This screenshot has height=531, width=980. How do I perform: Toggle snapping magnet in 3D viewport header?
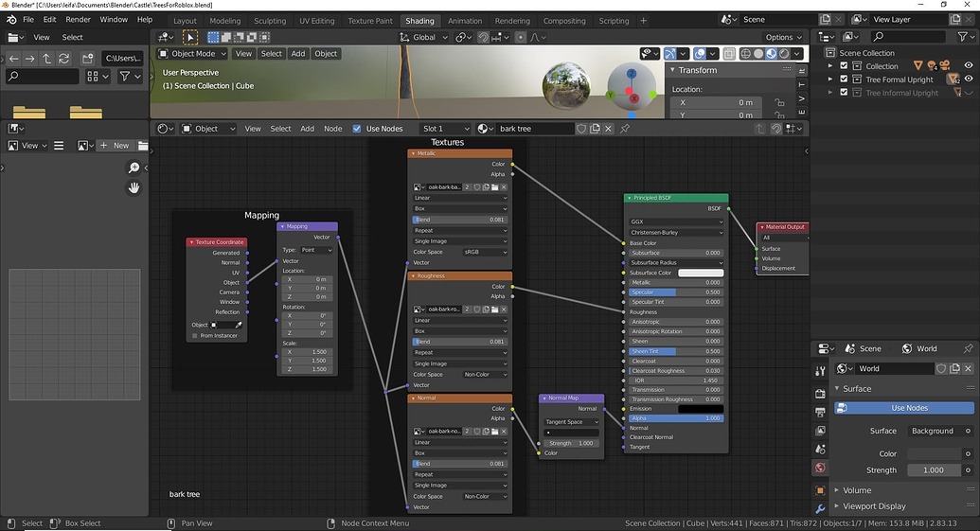[483, 38]
